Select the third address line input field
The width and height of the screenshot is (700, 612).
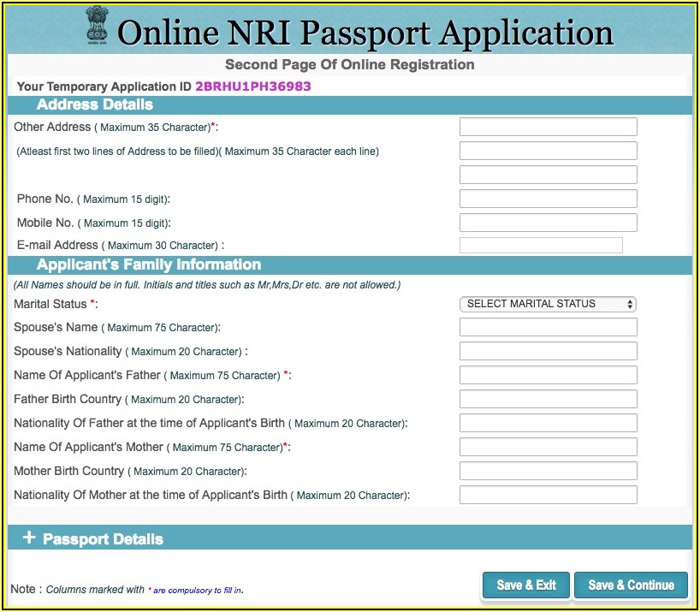point(548,175)
